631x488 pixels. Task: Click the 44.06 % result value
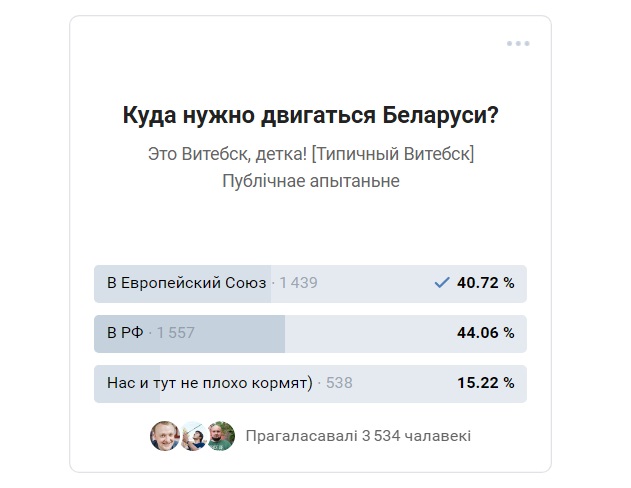coord(485,333)
